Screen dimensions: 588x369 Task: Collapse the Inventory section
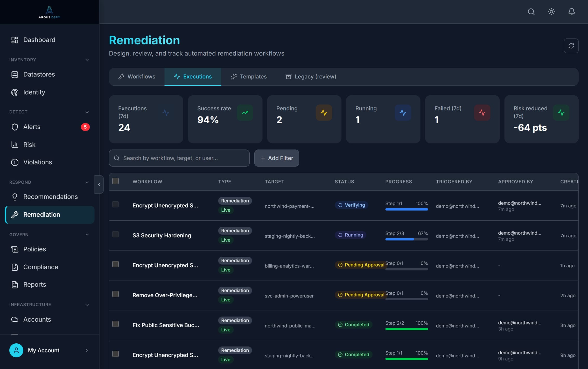[x=87, y=60]
